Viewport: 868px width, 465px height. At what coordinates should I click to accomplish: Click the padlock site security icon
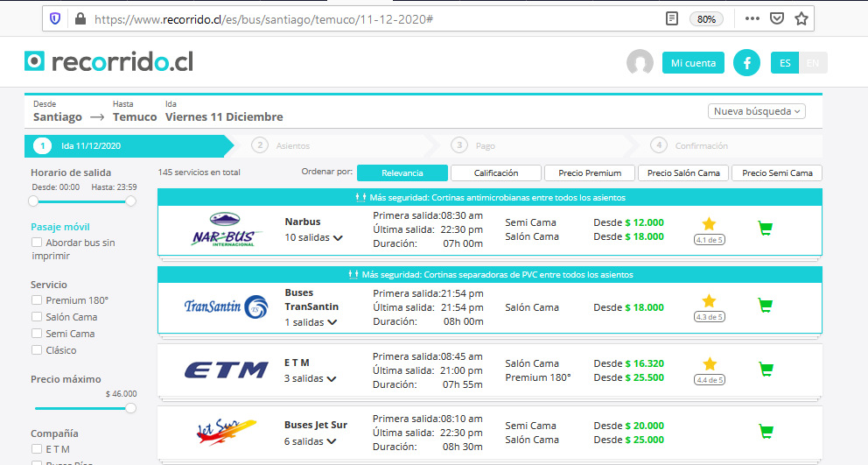80,19
